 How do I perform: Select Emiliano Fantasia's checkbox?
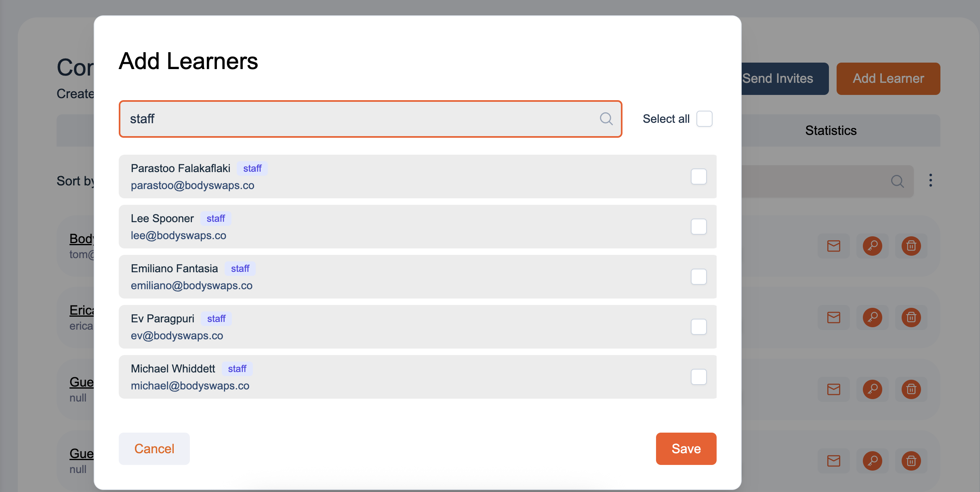(698, 277)
